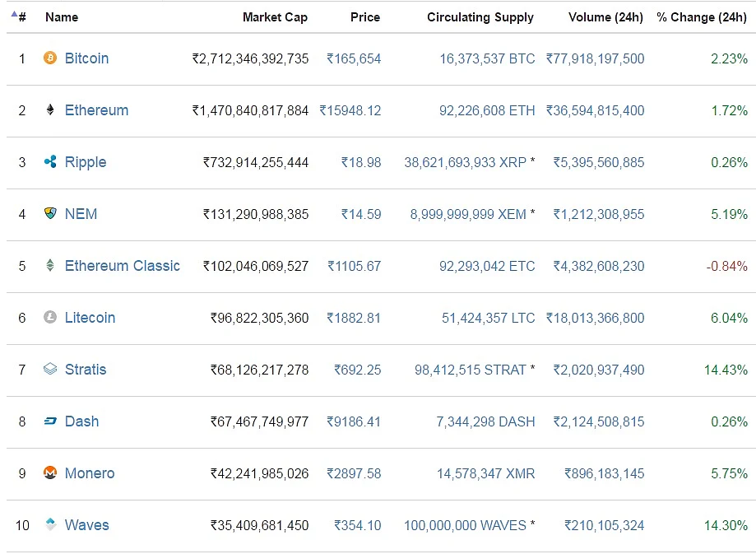Click Ethereum price ₹15948.12
Screen dimensions: 756x554
click(350, 110)
